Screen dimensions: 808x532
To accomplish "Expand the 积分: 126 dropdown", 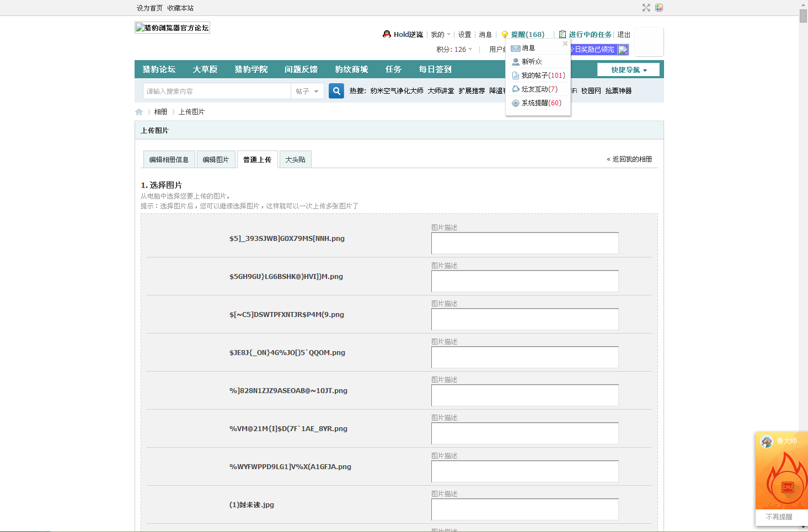I will tap(454, 49).
